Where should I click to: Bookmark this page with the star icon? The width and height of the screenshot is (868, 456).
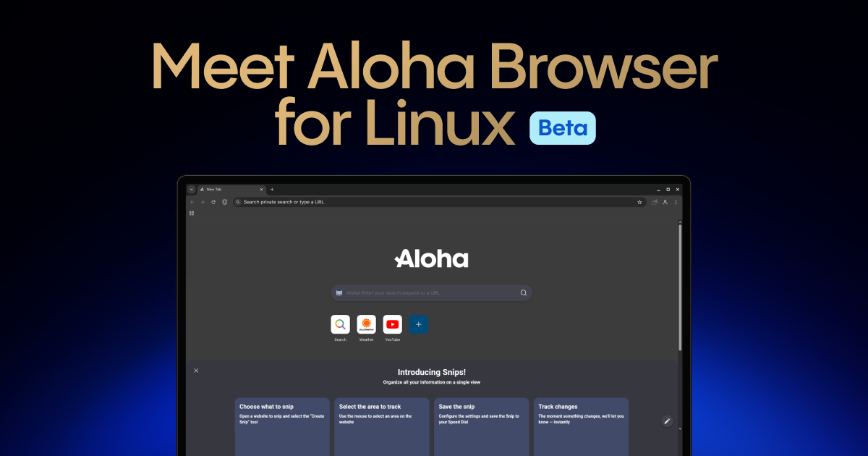(x=639, y=202)
